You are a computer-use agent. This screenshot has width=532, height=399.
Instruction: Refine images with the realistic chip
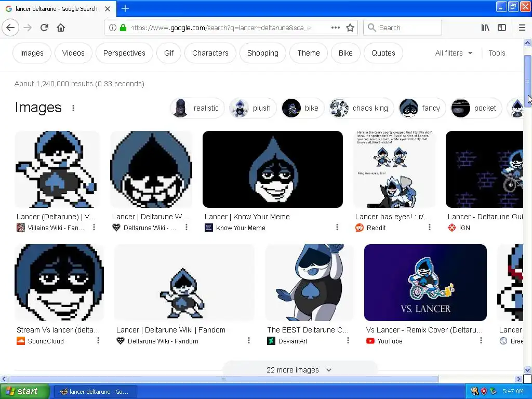(x=197, y=108)
